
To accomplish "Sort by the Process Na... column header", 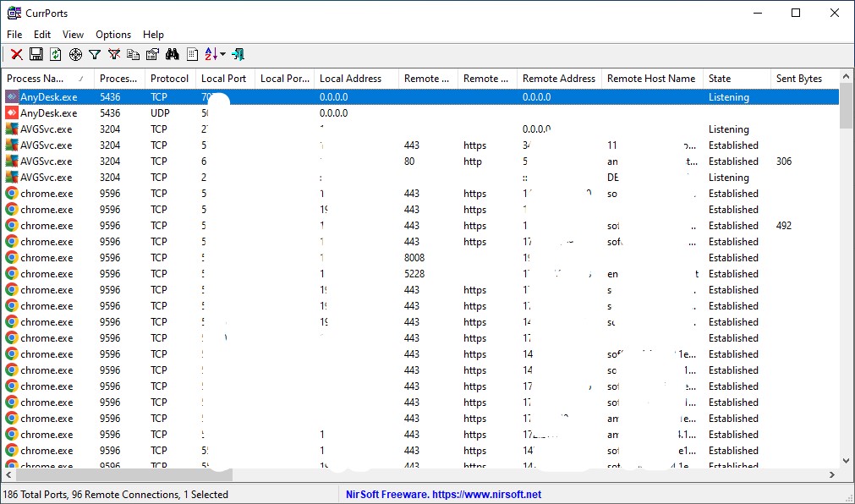I will click(48, 79).
